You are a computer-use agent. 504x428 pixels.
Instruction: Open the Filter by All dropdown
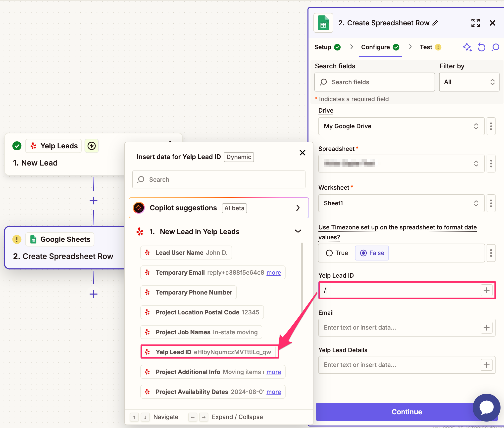click(469, 82)
